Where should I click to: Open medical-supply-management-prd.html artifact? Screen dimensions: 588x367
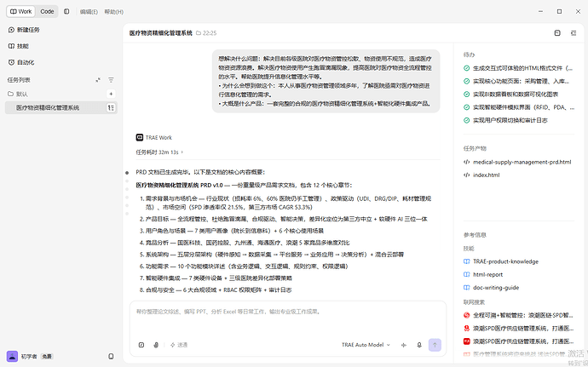tap(522, 162)
